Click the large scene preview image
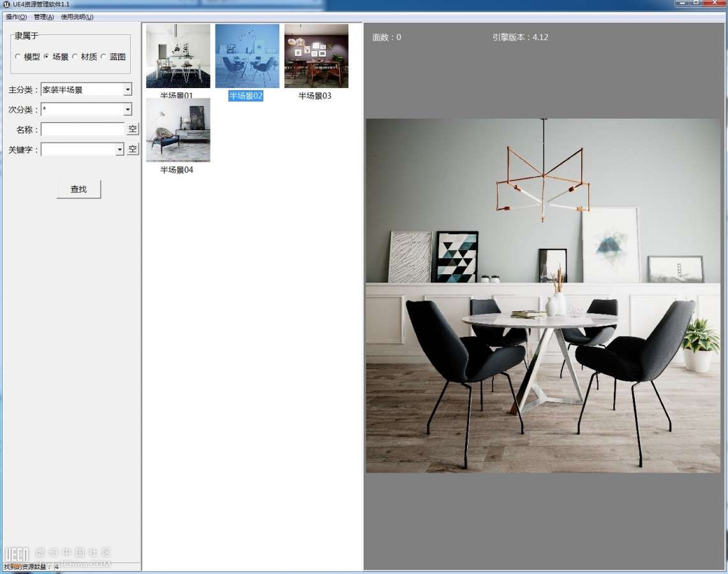 (x=543, y=295)
